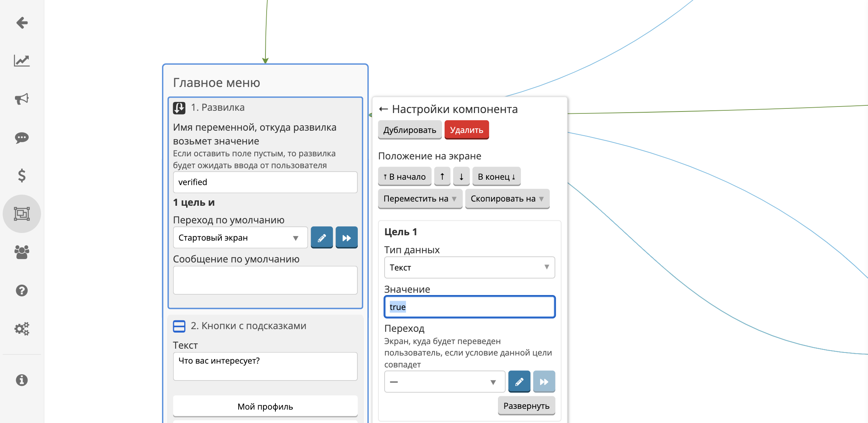The width and height of the screenshot is (868, 423).
Task: Click the Цель 1 heading
Action: [401, 232]
